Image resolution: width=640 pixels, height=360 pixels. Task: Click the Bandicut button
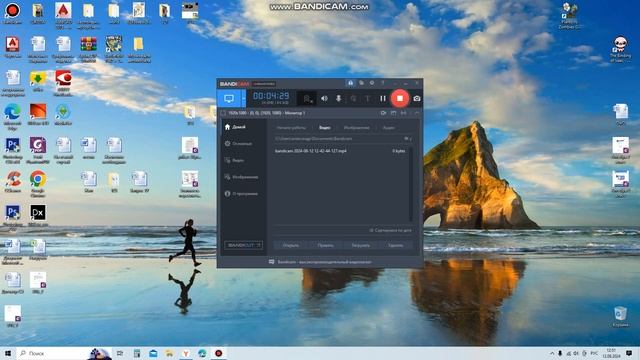point(244,245)
